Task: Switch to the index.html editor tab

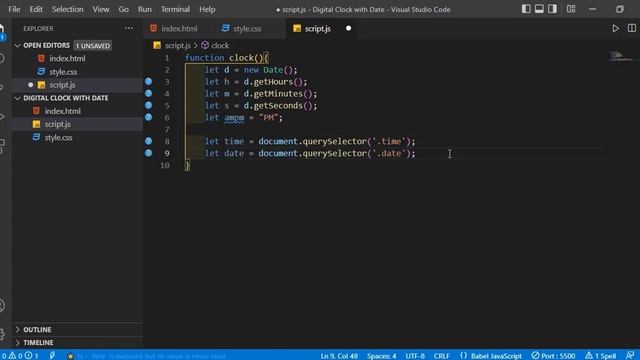Action: (174, 29)
